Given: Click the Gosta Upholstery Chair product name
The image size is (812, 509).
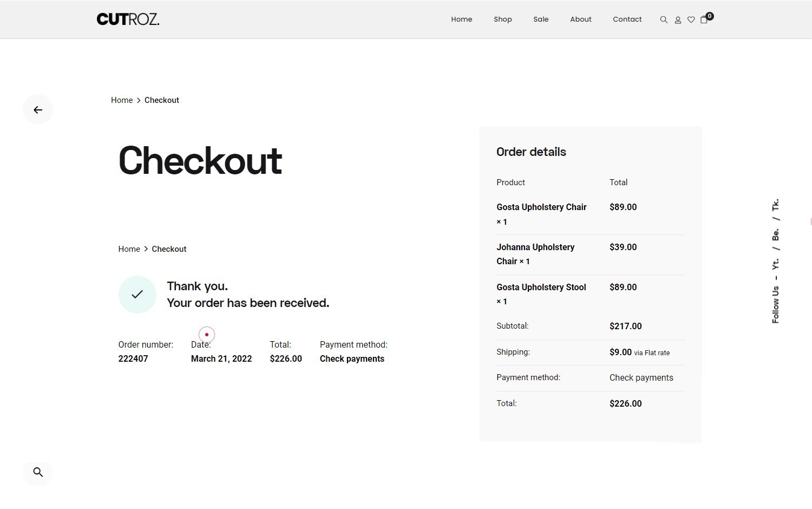Looking at the screenshot, I should (x=541, y=207).
